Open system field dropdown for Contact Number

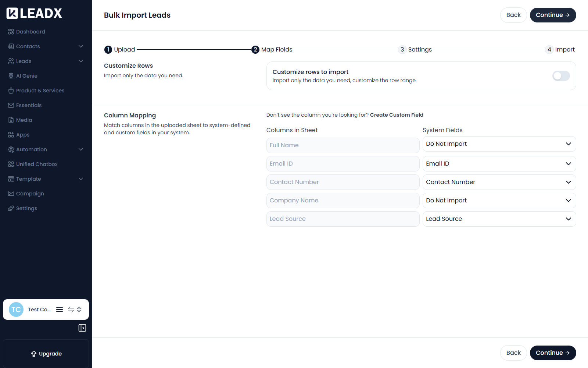click(499, 182)
